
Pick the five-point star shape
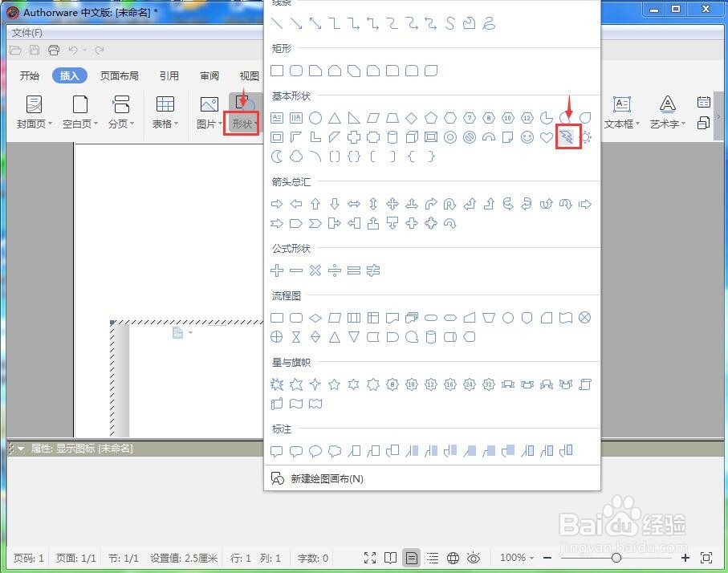pos(334,384)
